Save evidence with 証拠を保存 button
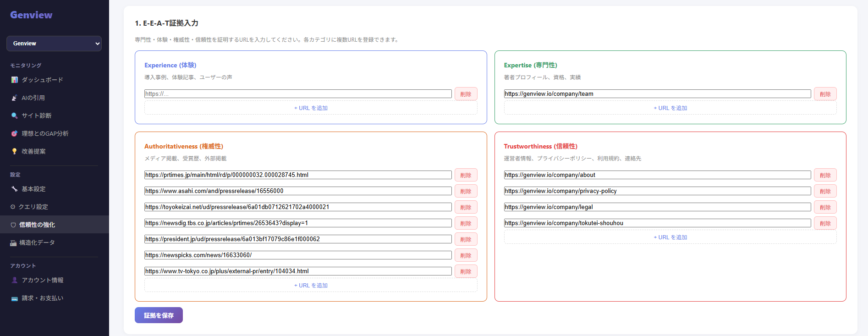868x336 pixels. point(159,315)
